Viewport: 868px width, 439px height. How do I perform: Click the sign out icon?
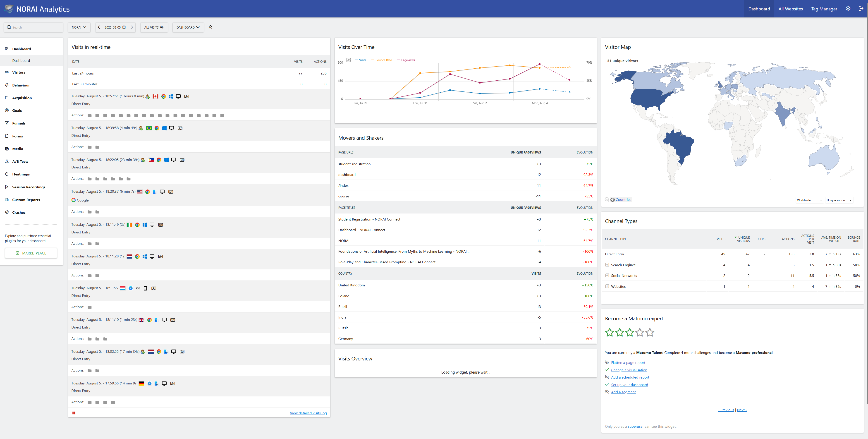pos(861,9)
